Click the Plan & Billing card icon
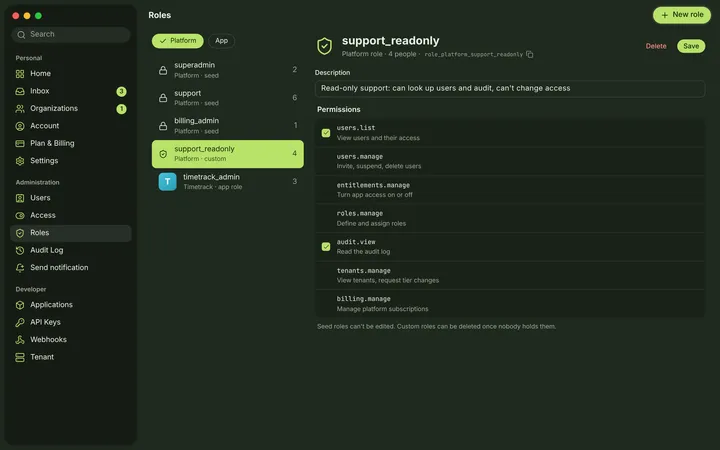This screenshot has height=450, width=720. (20, 143)
